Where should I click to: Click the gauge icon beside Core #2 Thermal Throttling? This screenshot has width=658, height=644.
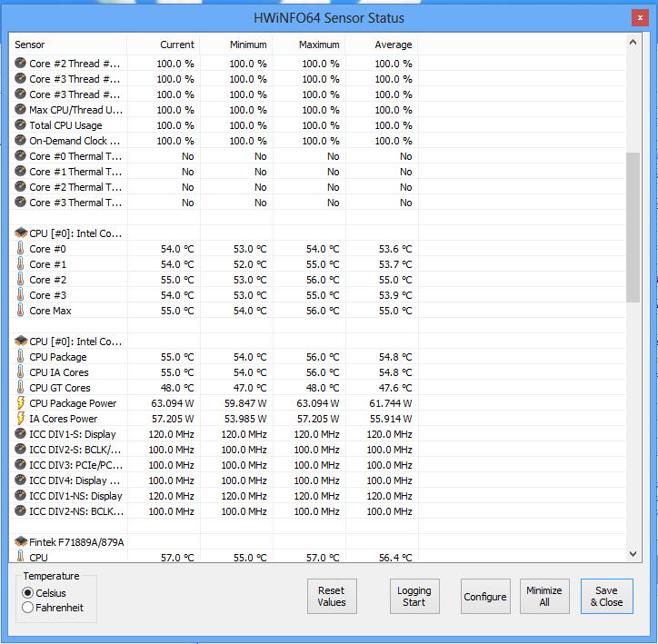[x=20, y=186]
